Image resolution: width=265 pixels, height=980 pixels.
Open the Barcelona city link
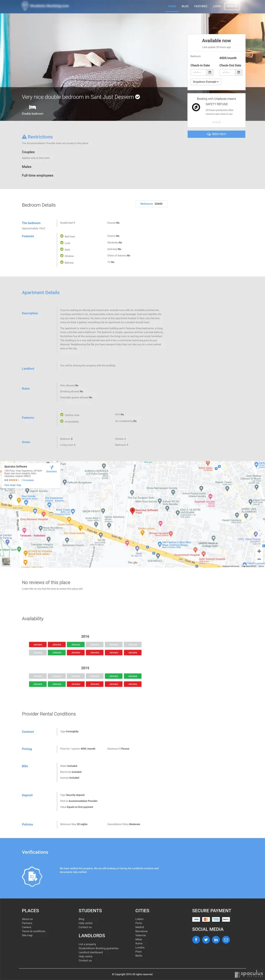coord(142,931)
